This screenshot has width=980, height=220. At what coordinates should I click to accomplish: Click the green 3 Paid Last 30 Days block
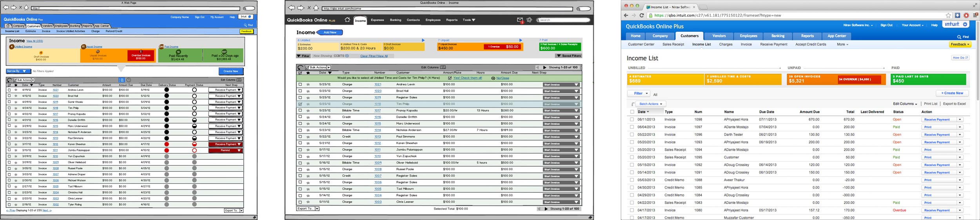928,79
